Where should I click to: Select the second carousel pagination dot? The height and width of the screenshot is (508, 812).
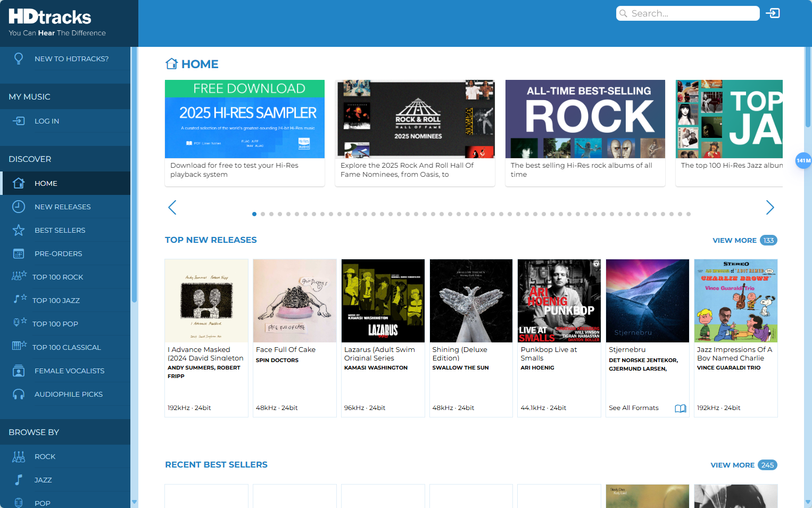click(x=263, y=214)
